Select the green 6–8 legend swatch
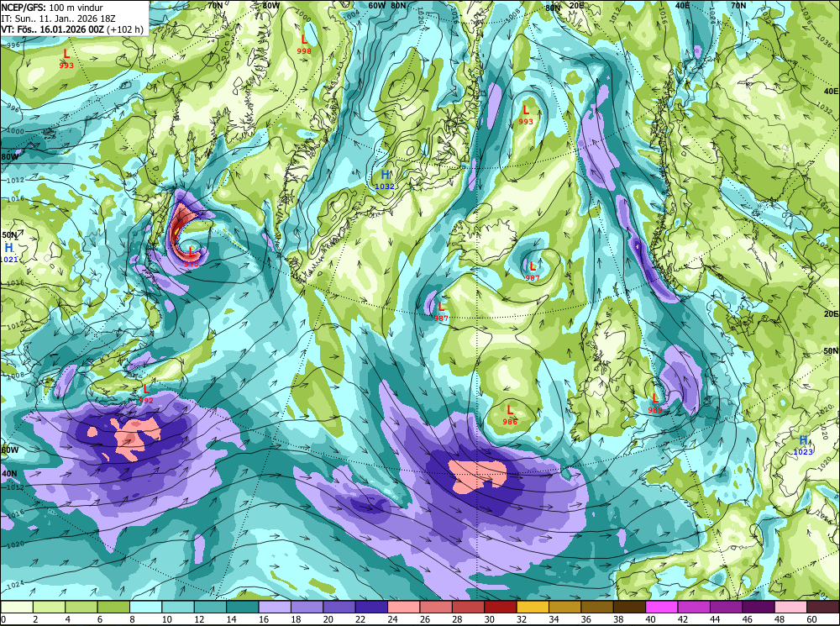Screen dimensions: 840x626 (113, 607)
